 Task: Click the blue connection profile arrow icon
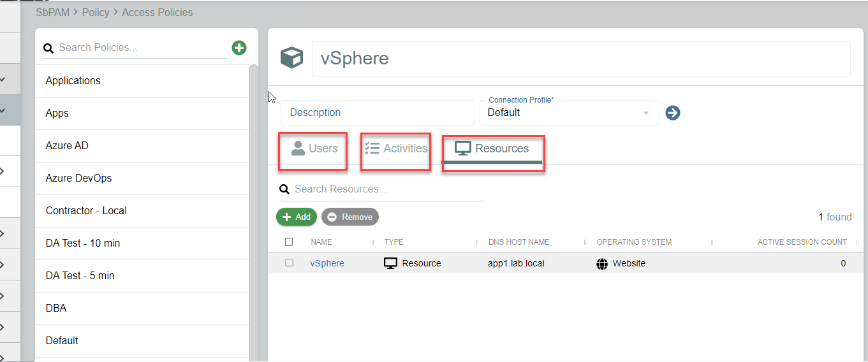click(673, 113)
